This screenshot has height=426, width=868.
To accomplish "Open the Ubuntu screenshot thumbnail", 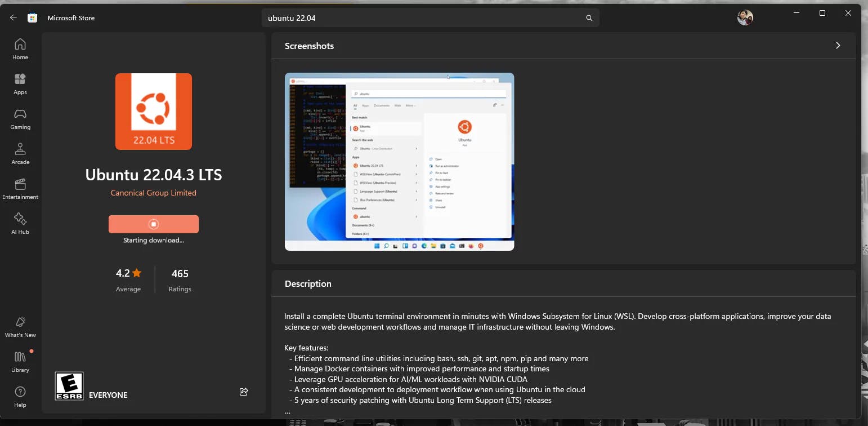I will pyautogui.click(x=399, y=162).
